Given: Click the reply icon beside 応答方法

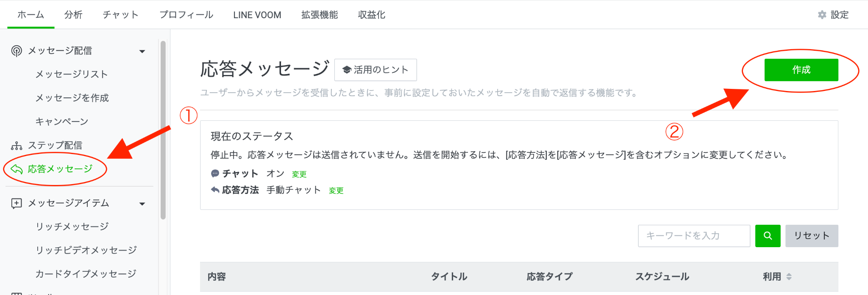Looking at the screenshot, I should coord(215,190).
